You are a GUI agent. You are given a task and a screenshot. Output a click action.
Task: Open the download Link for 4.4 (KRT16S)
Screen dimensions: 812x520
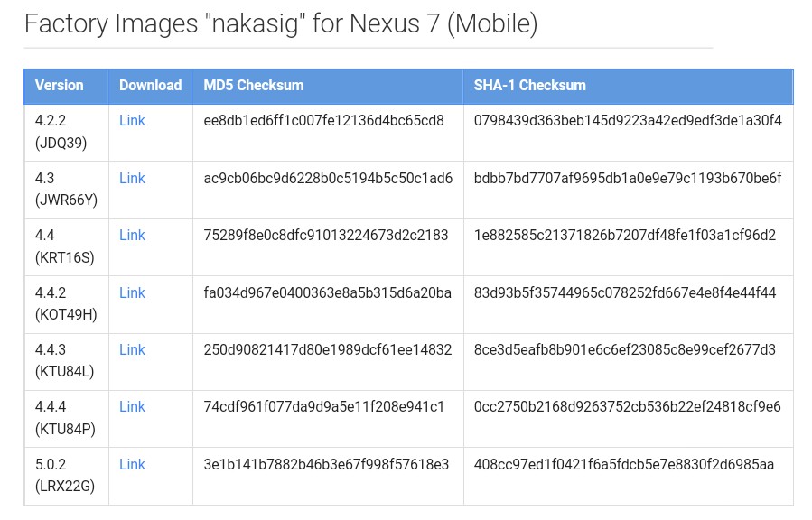click(132, 236)
